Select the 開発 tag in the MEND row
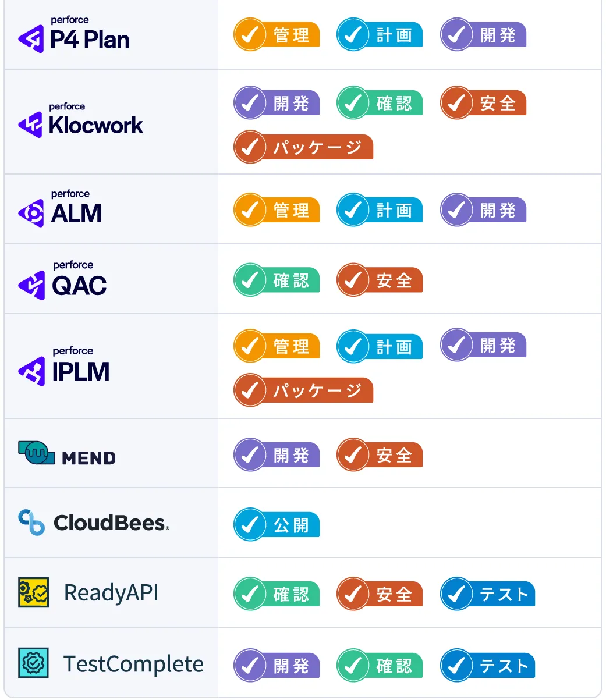Screen dimensions: 606x700 point(277,454)
